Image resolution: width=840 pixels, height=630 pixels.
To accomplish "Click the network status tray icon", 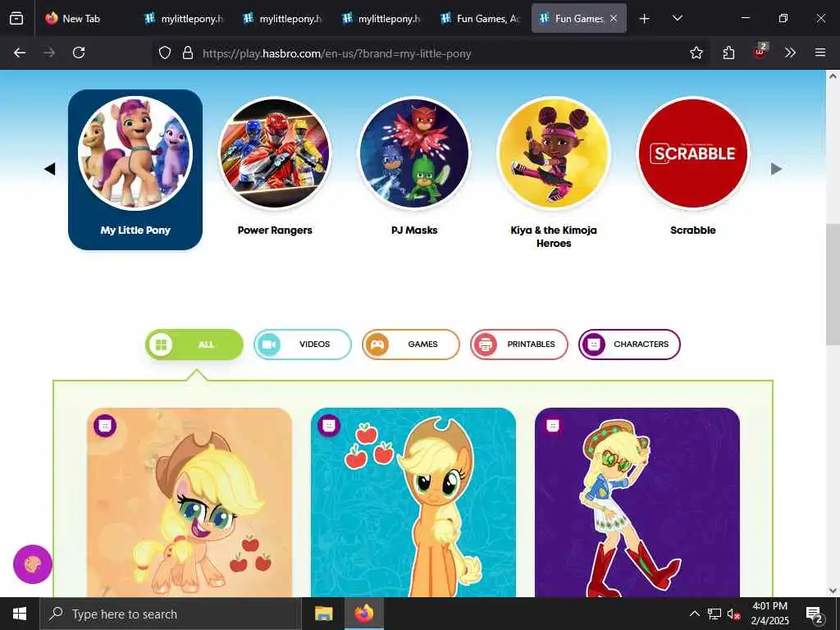I will click(714, 614).
